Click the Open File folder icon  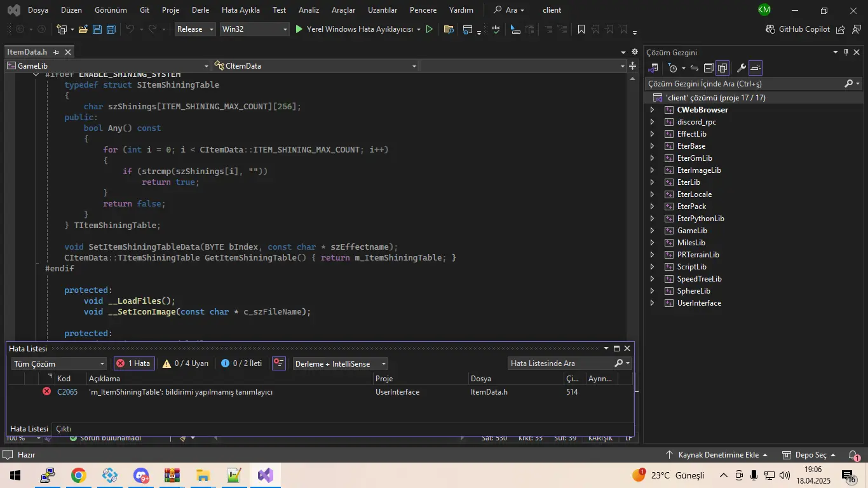coord(83,29)
